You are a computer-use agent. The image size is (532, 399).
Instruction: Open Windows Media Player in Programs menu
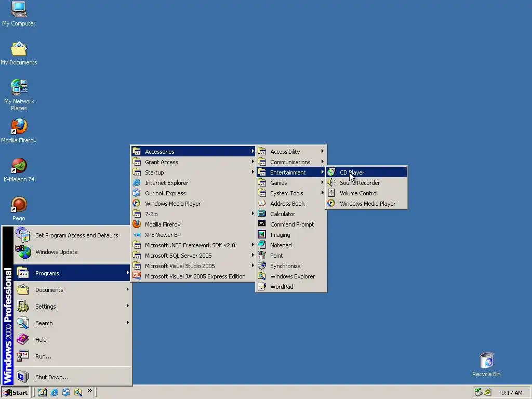click(x=193, y=204)
